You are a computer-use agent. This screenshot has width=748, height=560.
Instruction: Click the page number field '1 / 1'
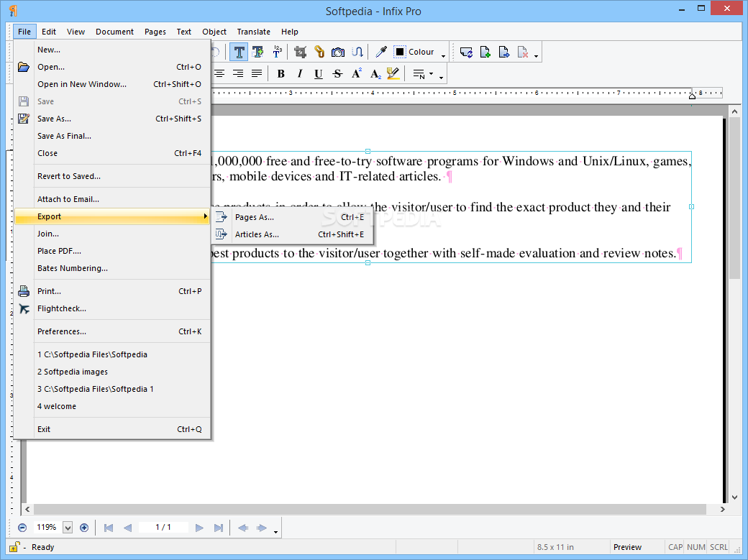163,527
